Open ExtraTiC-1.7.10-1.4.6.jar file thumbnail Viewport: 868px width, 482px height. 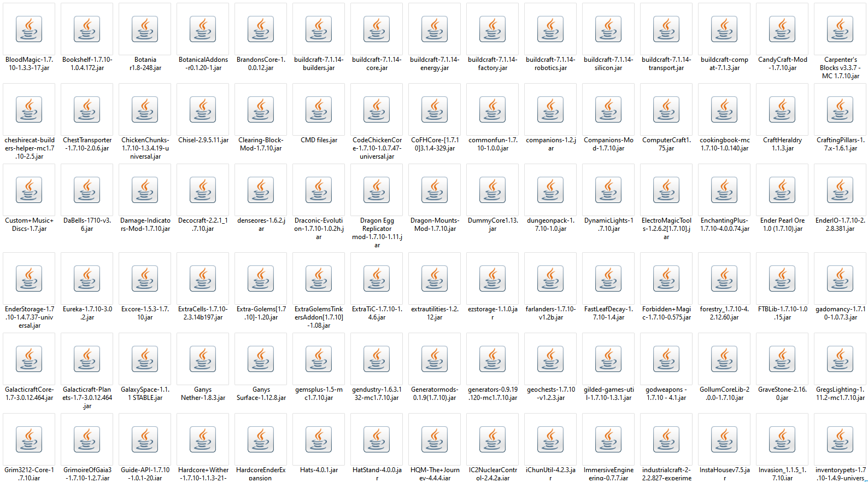pos(377,278)
